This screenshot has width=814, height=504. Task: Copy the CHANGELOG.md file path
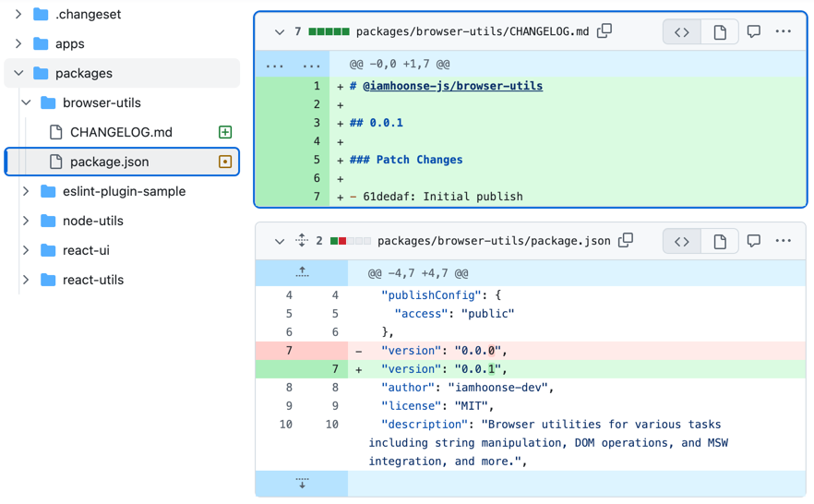pos(605,31)
